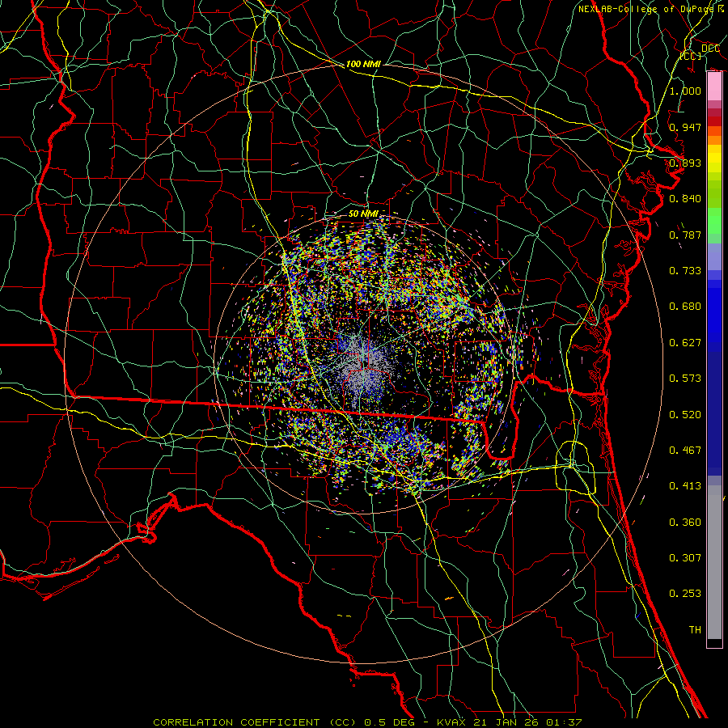The height and width of the screenshot is (728, 728).
Task: Click the 100 NMI range ring label
Action: click(363, 64)
